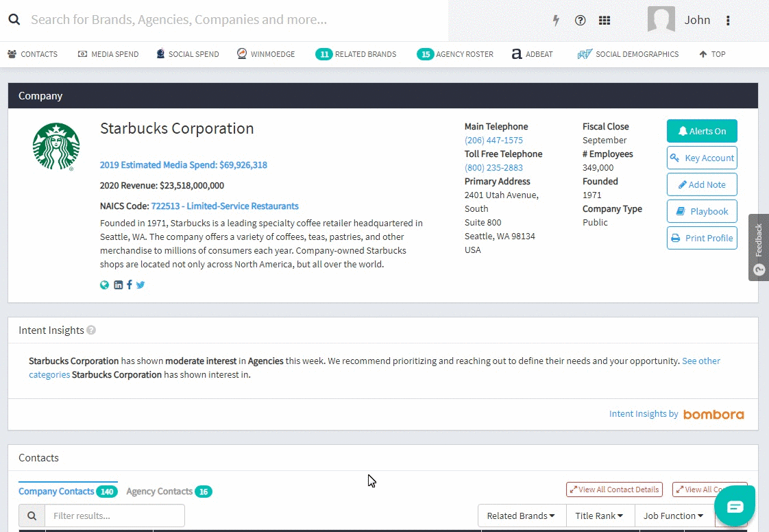Click the lightning bolt icon
The image size is (769, 532).
[556, 20]
